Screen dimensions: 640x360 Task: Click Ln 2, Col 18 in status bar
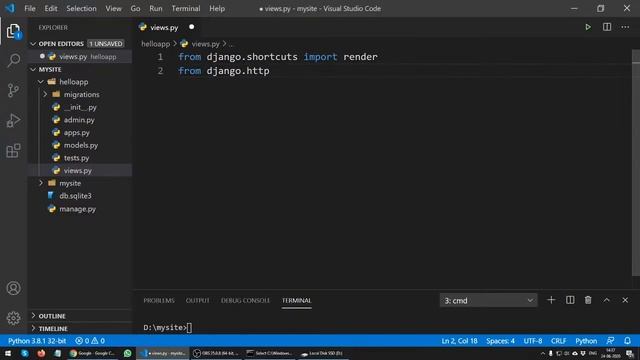(459, 341)
